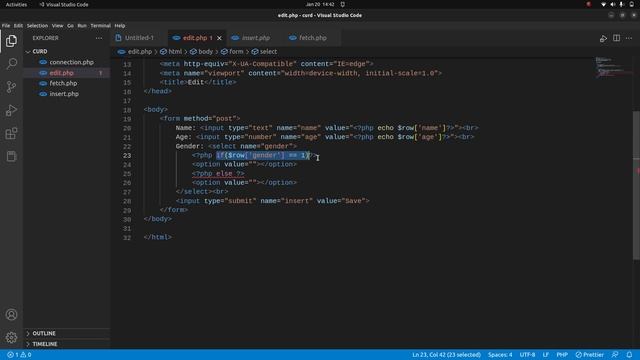This screenshot has height=360, width=640.
Task: Click the Prettier status bar item
Action: tap(589, 355)
